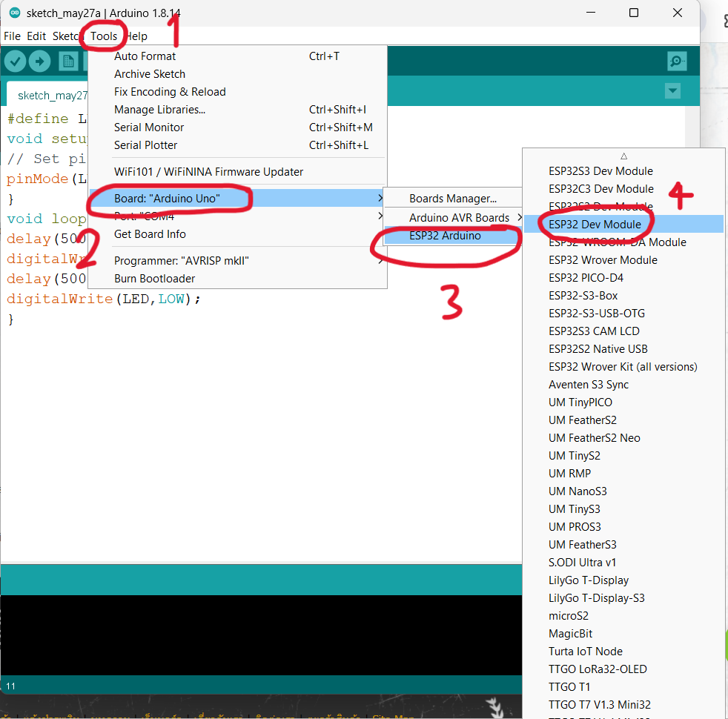
Task: Select UM RMP board
Action: (x=623, y=474)
